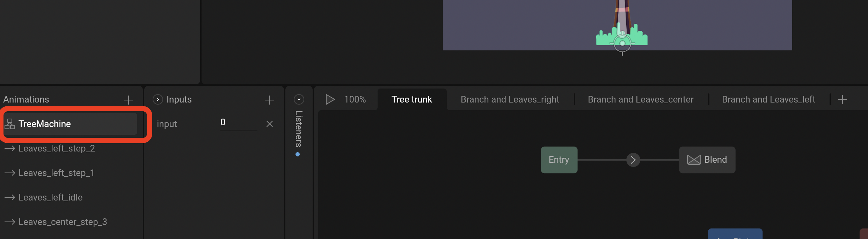Add a new input with plus icon
Viewport: 868px width, 239px height.
pos(269,100)
